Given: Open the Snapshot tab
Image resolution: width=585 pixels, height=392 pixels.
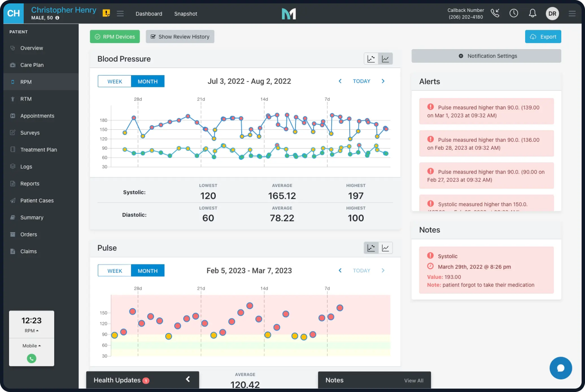Looking at the screenshot, I should click(185, 14).
